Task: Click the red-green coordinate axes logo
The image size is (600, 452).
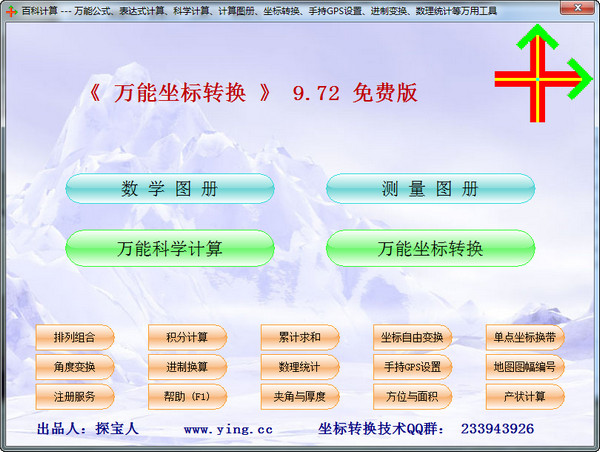Action: (x=543, y=73)
